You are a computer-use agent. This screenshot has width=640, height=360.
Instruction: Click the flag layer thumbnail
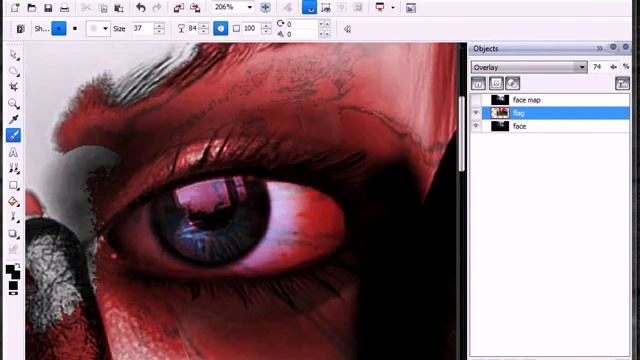(500, 113)
